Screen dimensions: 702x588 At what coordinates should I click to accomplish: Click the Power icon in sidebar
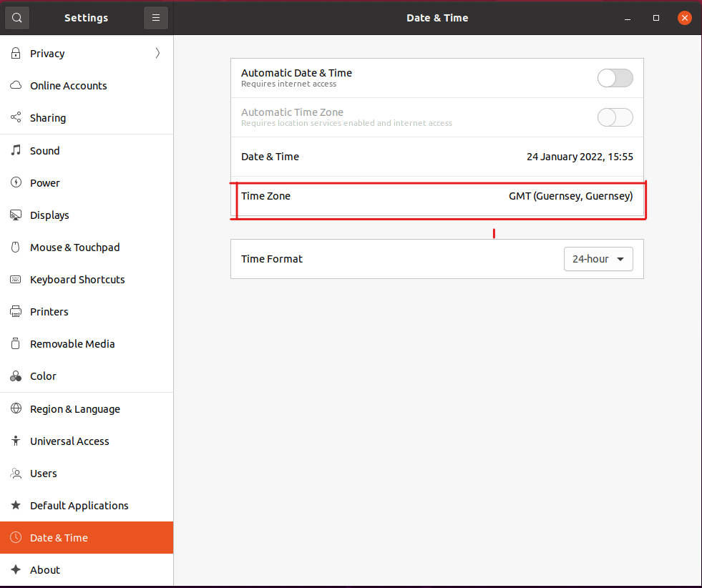[16, 183]
